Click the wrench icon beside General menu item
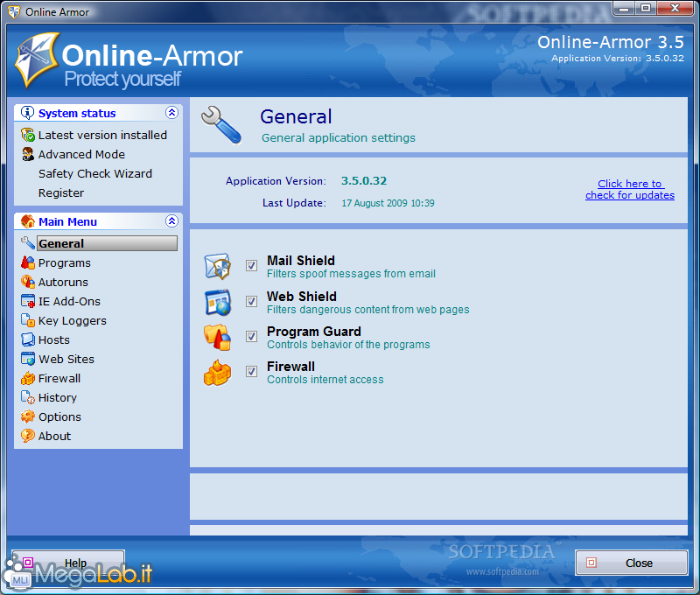 [28, 243]
